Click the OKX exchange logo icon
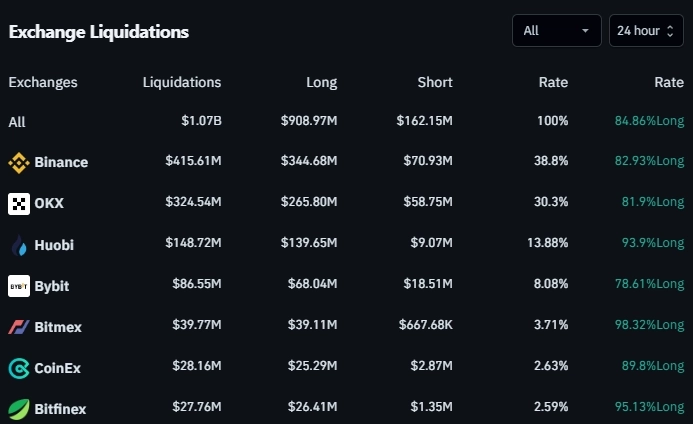Image resolution: width=693 pixels, height=424 pixels. coord(19,204)
